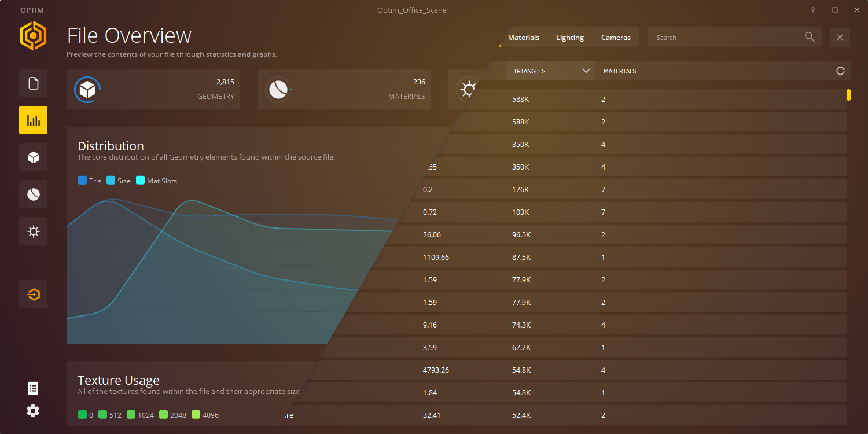Click the Materials card sphere icon

click(x=278, y=89)
